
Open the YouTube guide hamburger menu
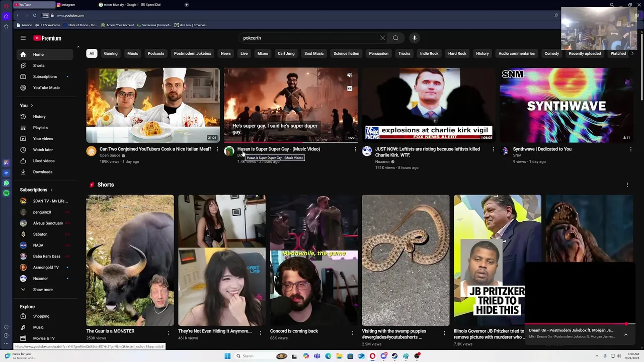click(x=23, y=38)
